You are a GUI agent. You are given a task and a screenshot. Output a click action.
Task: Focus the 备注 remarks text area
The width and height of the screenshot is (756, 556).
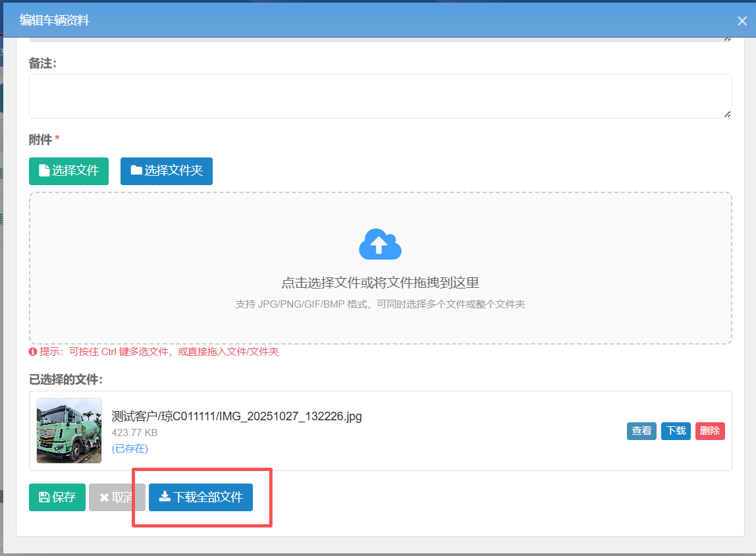tap(379, 96)
